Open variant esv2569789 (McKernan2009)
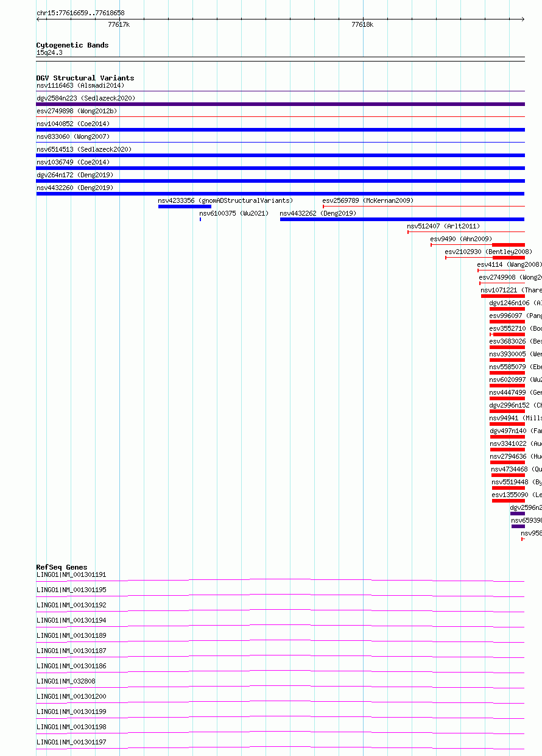 [368, 201]
